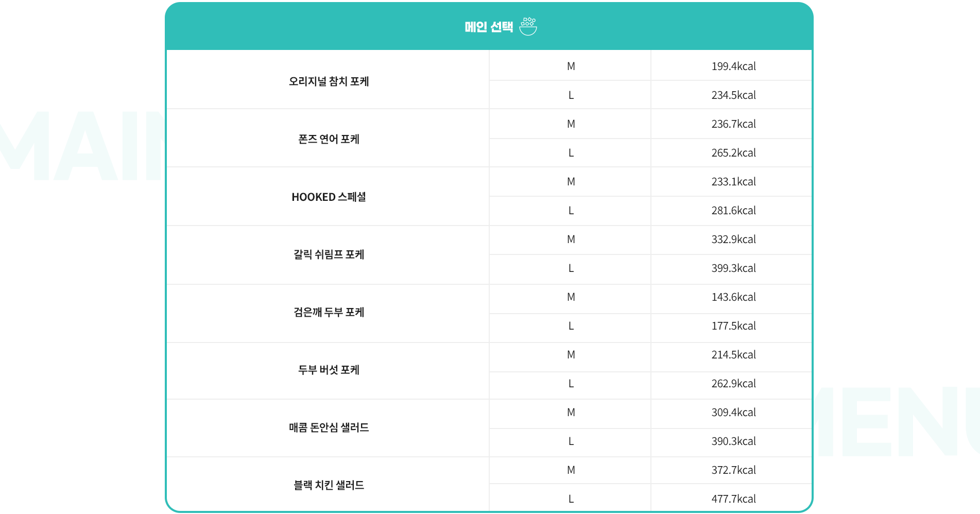Viewport: 980px width, 514px height.
Task: Click the 390.3kcal calorie cell
Action: click(x=731, y=441)
